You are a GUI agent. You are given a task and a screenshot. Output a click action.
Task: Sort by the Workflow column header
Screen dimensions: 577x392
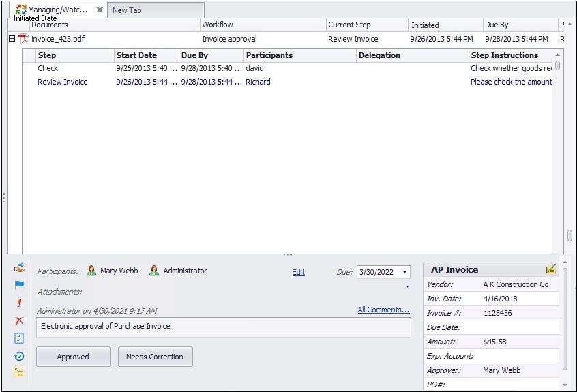point(263,25)
